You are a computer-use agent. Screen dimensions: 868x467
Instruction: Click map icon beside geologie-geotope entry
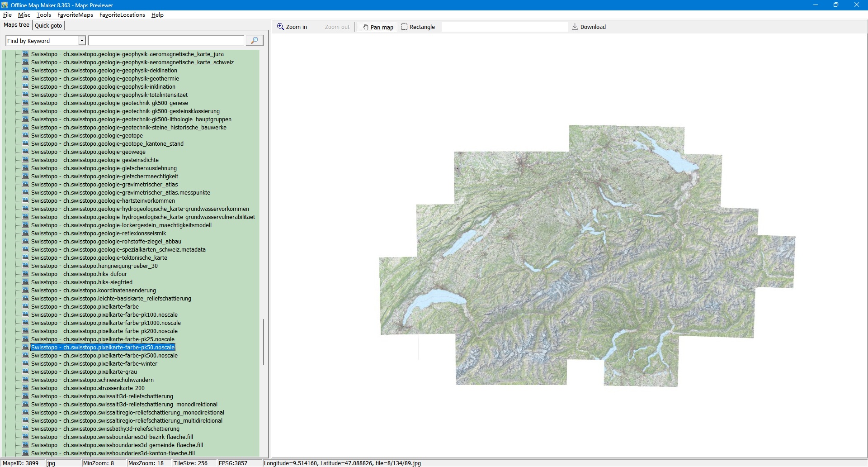25,135
